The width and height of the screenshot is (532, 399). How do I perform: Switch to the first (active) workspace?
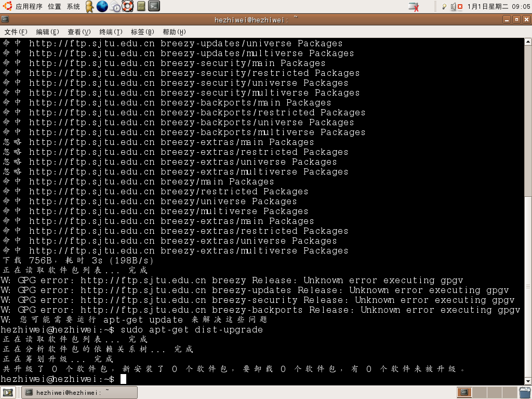click(464, 393)
